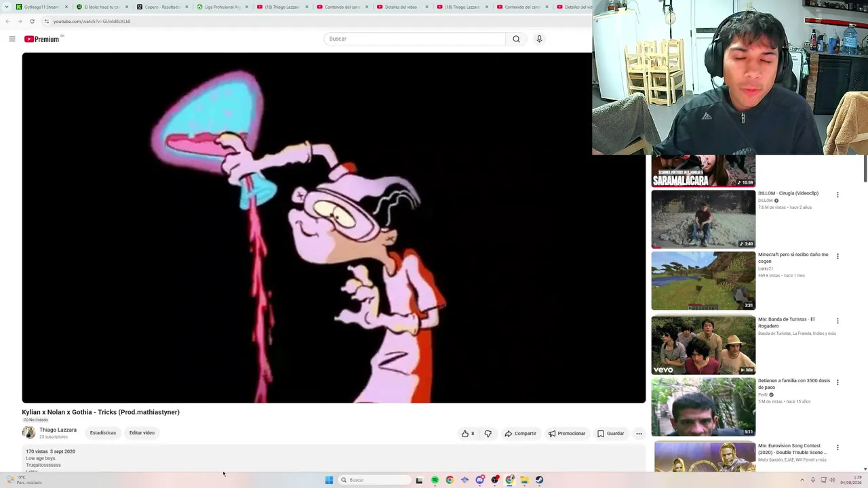Open the taskbar clock and date
The height and width of the screenshot is (488, 868).
click(852, 480)
